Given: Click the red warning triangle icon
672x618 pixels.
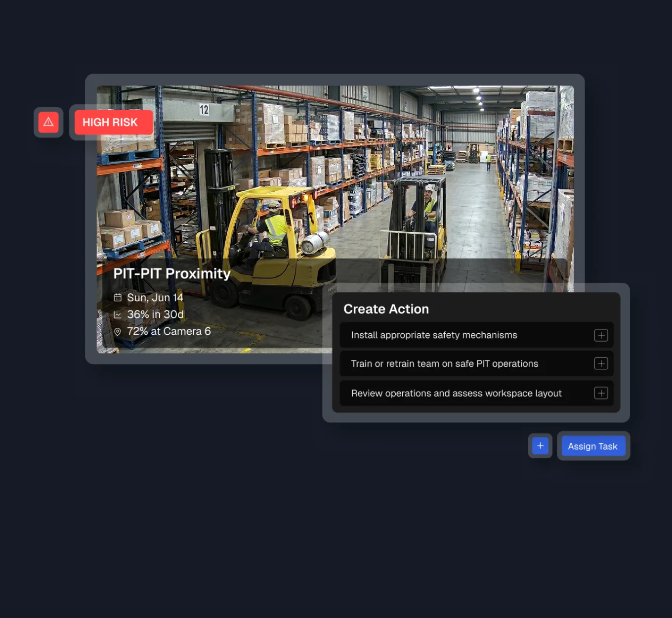Looking at the screenshot, I should pos(48,122).
